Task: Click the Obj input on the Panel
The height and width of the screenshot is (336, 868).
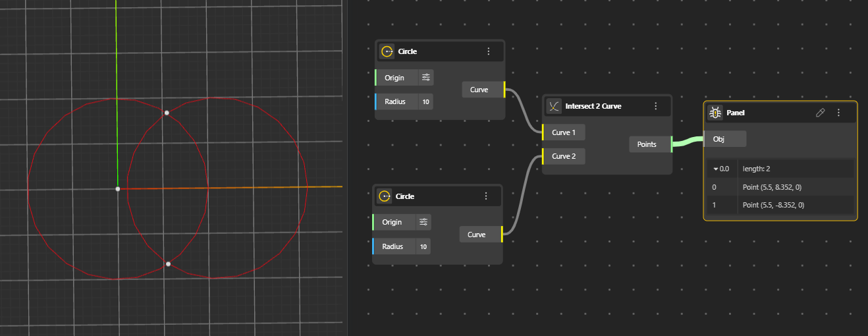Action: (x=724, y=138)
